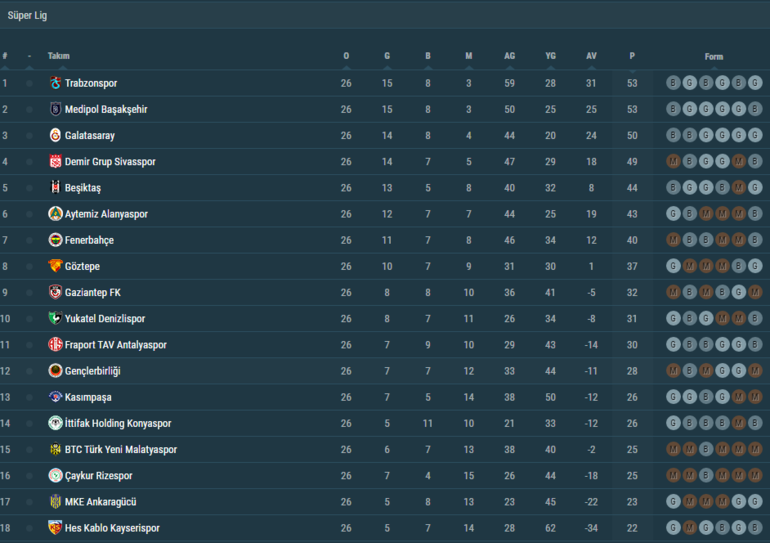Click the Beşiktaş logo icon

click(x=55, y=188)
